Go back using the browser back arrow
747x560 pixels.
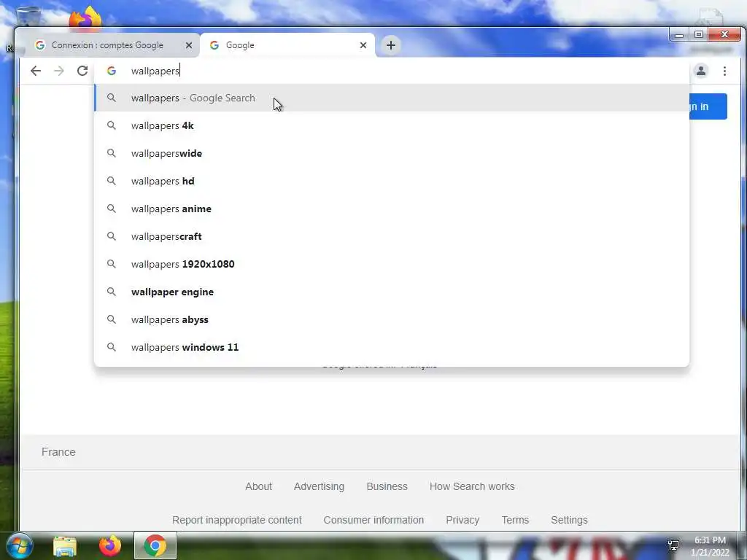(x=36, y=71)
